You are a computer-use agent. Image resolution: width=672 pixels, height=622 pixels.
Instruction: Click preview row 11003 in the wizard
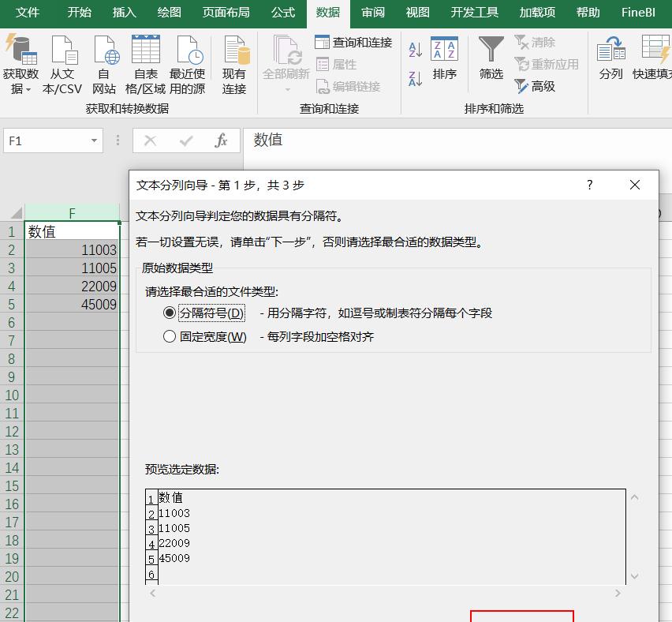click(174, 513)
